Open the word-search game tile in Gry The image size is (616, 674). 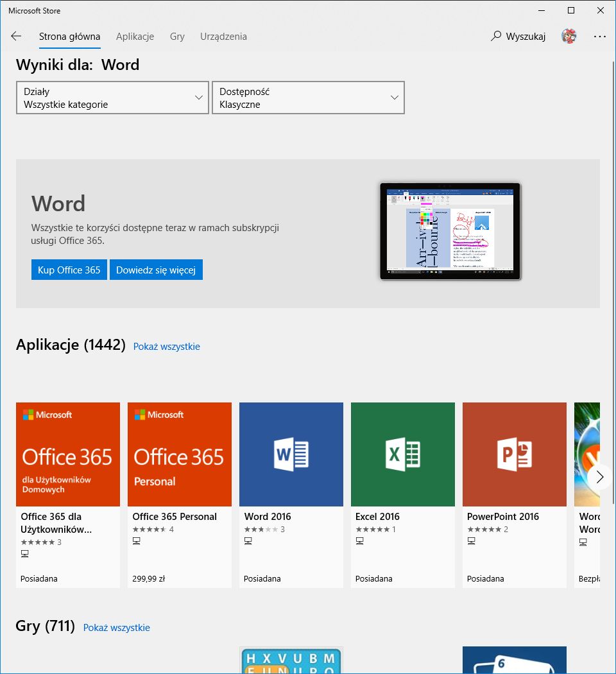[291, 661]
